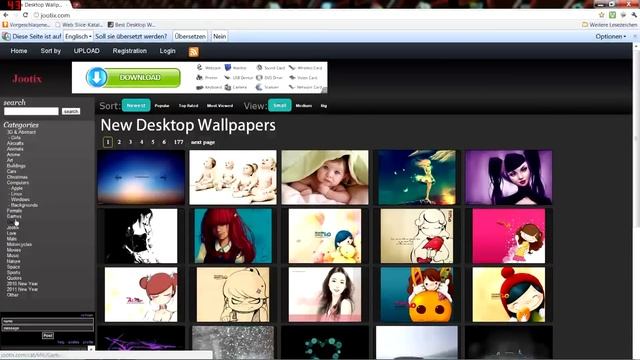Close the translation bar with the X

click(635, 36)
